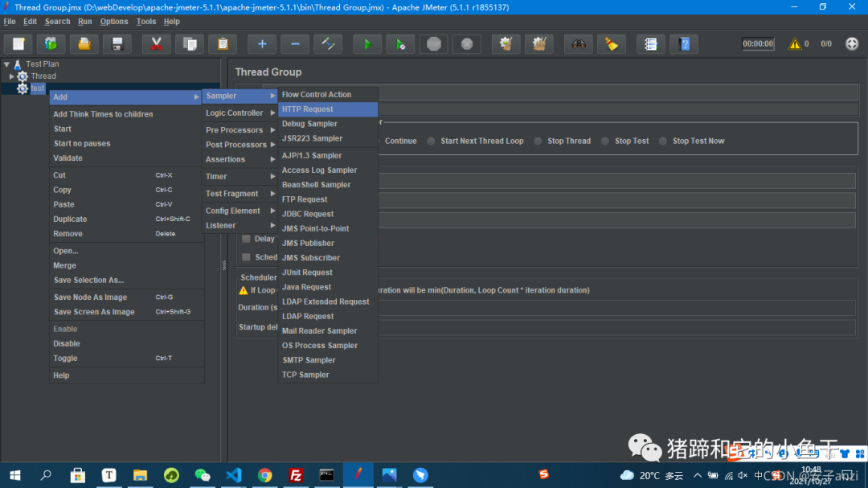
Task: Expand the Listener submenu
Action: [240, 225]
